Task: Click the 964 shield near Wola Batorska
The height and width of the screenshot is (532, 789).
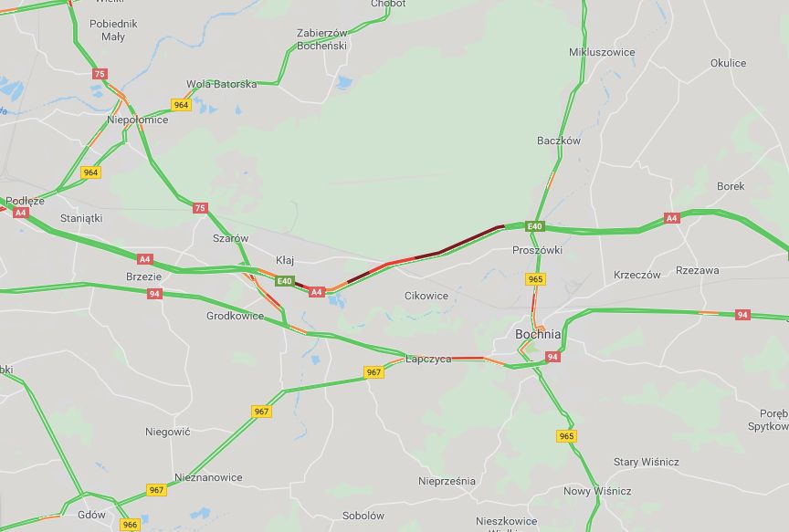Action: point(181,105)
